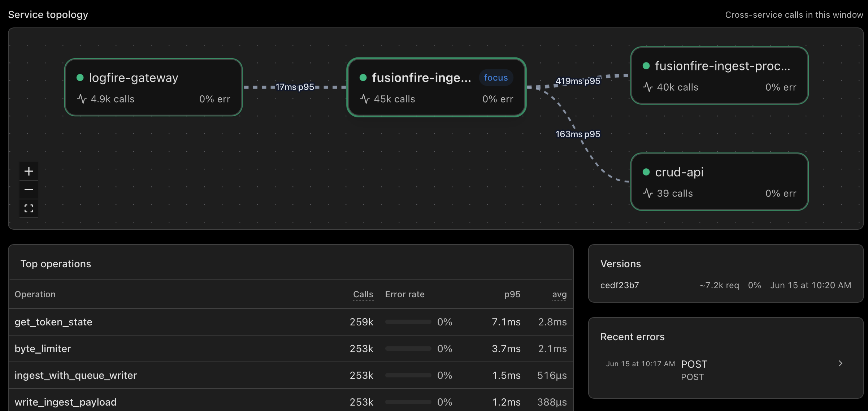This screenshot has width=868, height=411.
Task: Open the ingest_with_queue_writer operation row
Action: 291,375
